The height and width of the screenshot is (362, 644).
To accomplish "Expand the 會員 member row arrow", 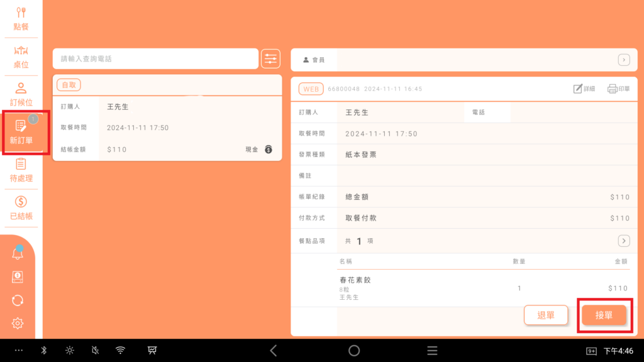I will pyautogui.click(x=623, y=60).
